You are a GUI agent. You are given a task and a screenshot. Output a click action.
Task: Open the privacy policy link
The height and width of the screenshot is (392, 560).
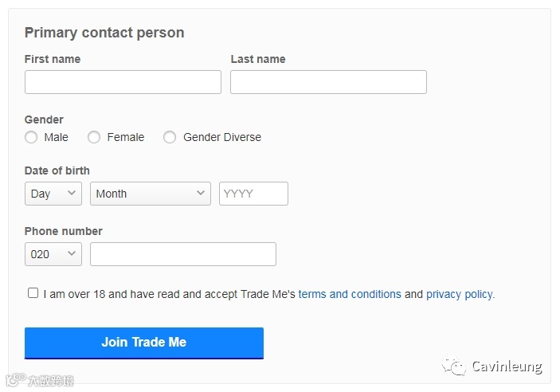click(460, 294)
